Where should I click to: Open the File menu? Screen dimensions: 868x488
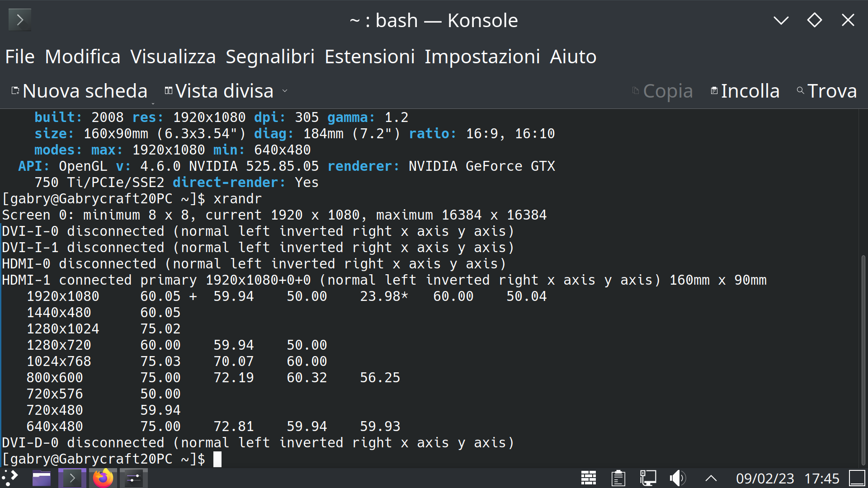point(20,57)
